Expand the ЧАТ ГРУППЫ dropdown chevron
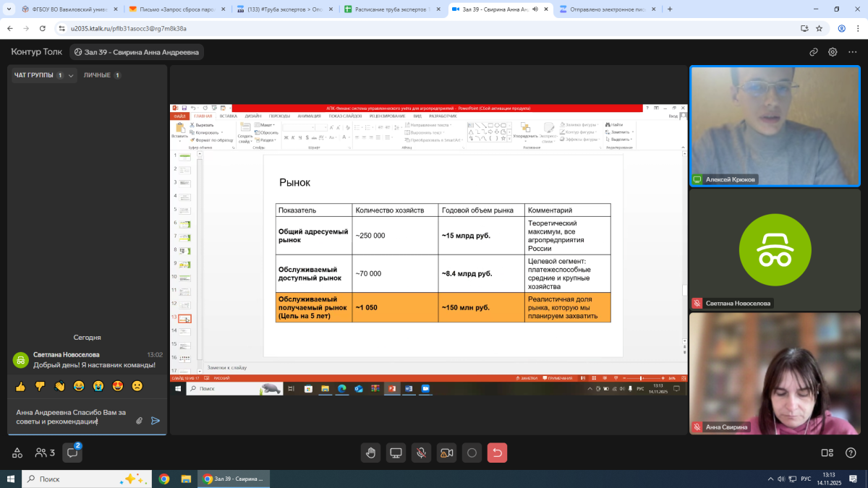The width and height of the screenshot is (868, 488). point(72,76)
